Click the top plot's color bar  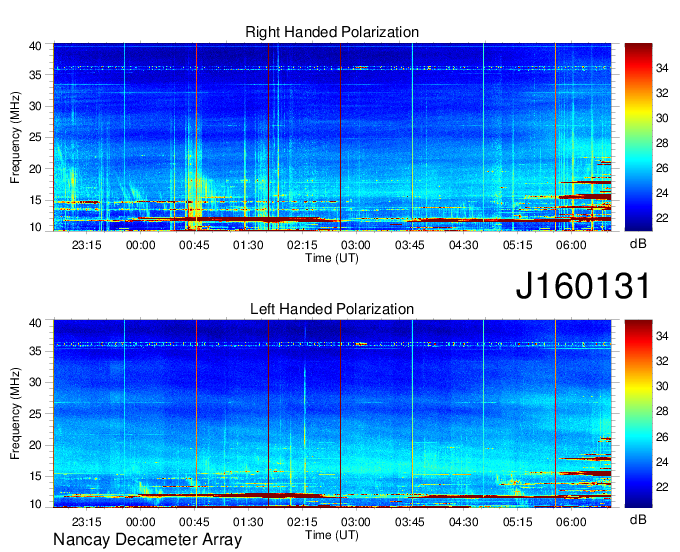(x=638, y=137)
